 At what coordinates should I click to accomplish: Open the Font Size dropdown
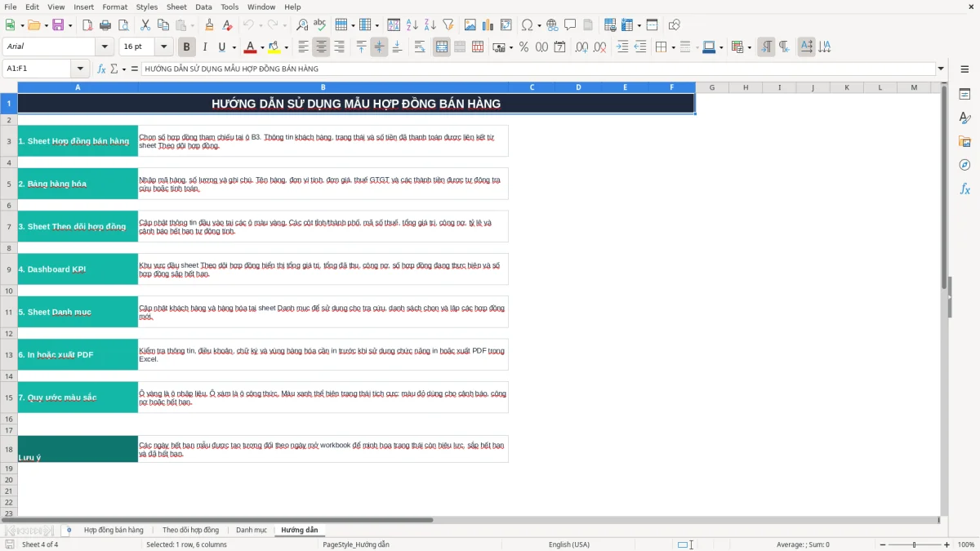pos(164,47)
